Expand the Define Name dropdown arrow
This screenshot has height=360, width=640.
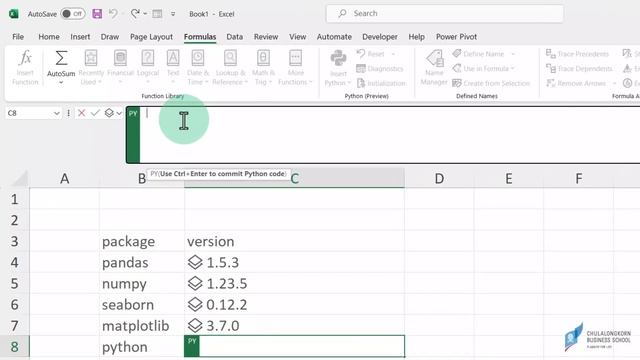tap(513, 54)
